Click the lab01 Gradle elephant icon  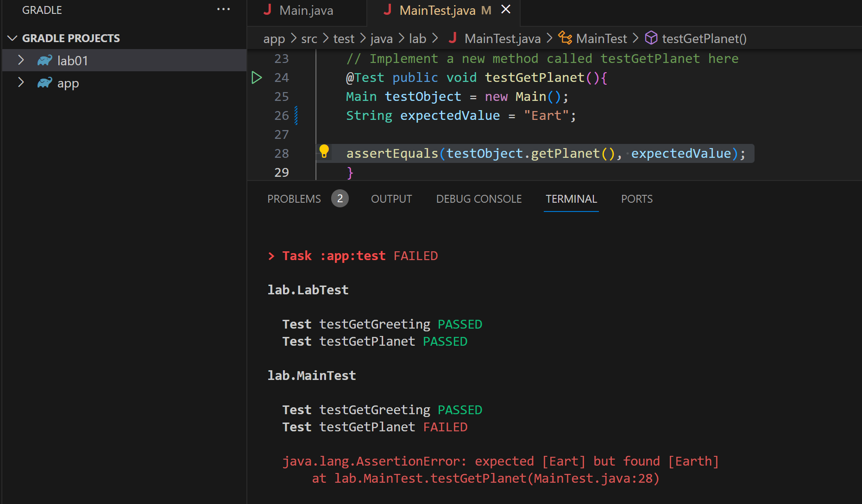(x=45, y=61)
